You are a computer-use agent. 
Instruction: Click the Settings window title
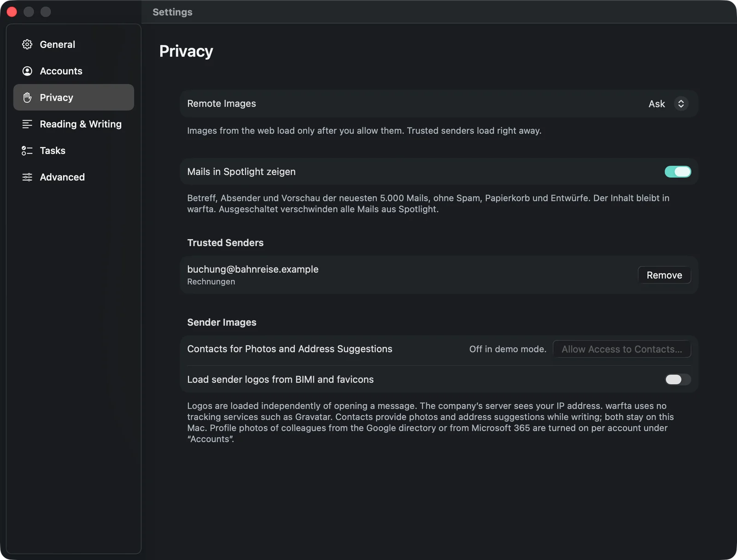(172, 12)
